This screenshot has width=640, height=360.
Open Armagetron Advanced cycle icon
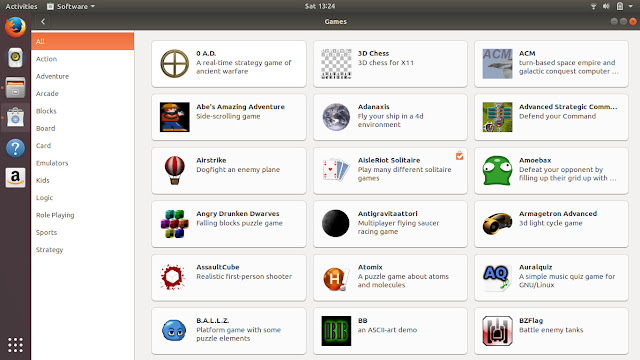point(497,224)
